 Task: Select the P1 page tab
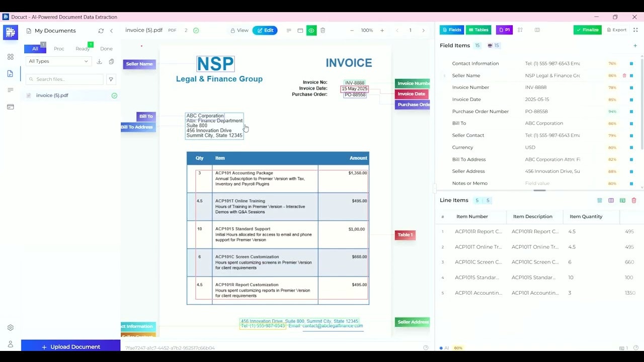point(504,30)
